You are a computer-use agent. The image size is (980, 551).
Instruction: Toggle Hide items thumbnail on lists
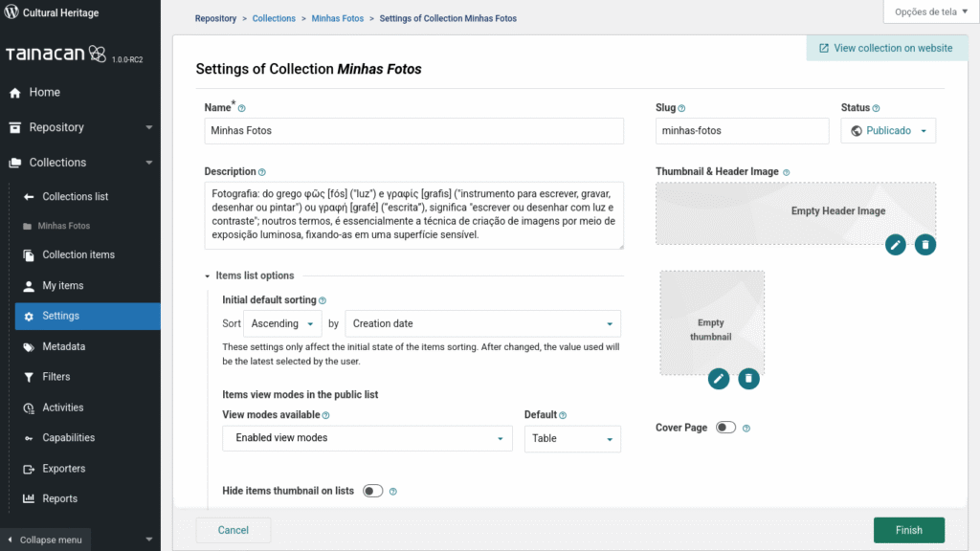pos(372,491)
